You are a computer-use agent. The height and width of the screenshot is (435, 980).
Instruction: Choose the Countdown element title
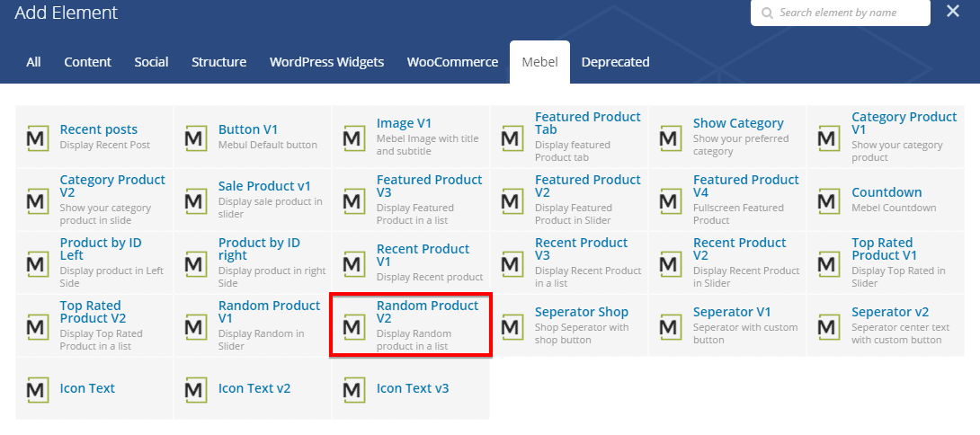pos(886,192)
